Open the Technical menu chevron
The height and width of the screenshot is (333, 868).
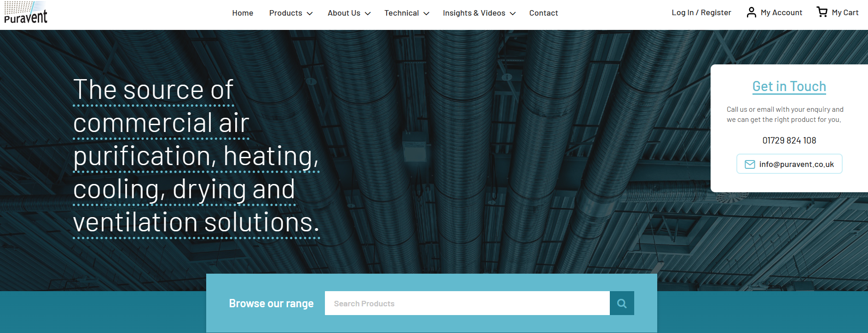(x=426, y=13)
